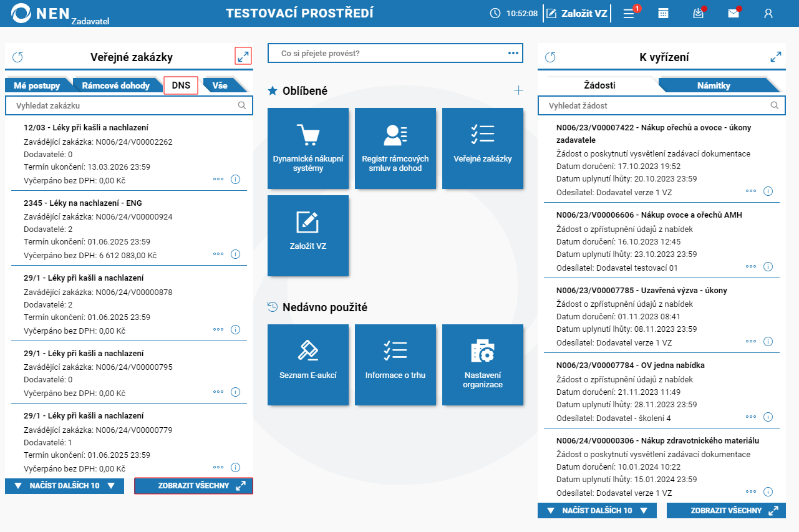
Task: Click the Co si přejete provést field
Action: [x=395, y=53]
